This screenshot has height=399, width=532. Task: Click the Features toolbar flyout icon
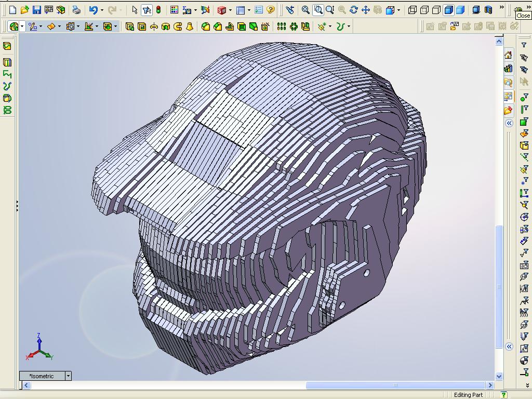pyautogui.click(x=14, y=26)
